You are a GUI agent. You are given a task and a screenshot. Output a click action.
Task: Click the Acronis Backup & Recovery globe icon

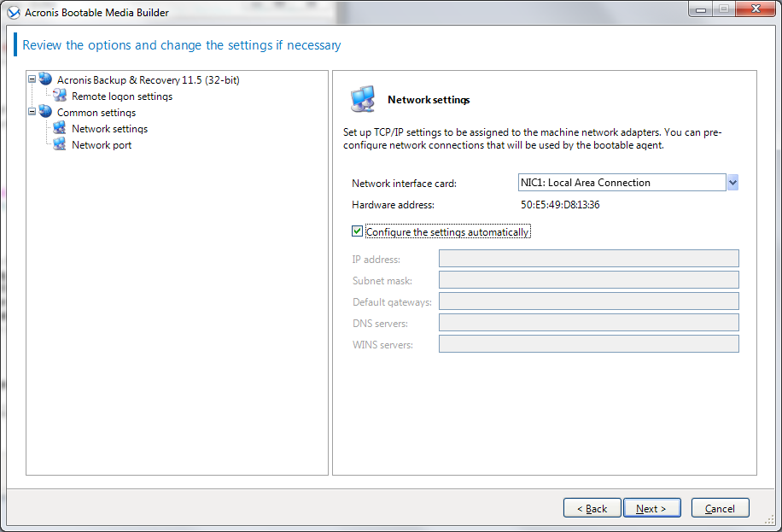(45, 79)
